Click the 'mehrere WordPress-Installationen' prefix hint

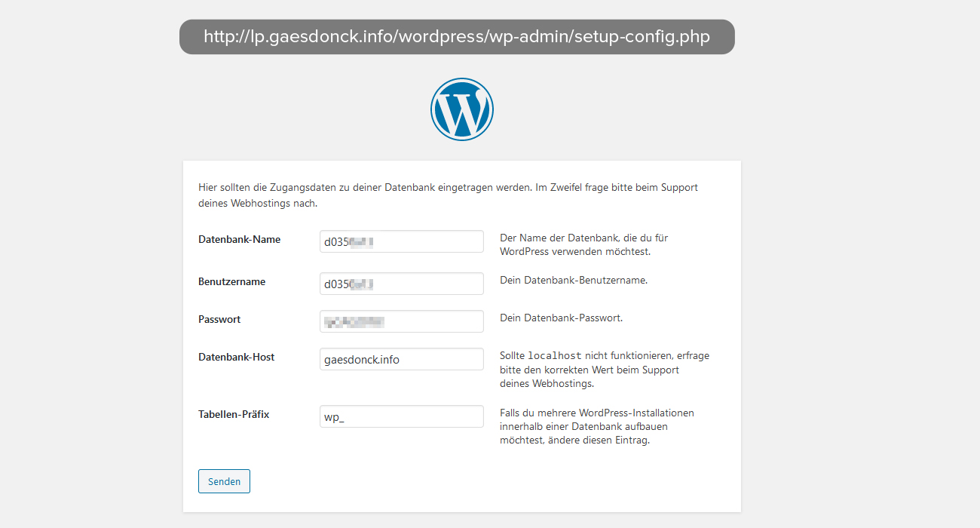point(596,427)
